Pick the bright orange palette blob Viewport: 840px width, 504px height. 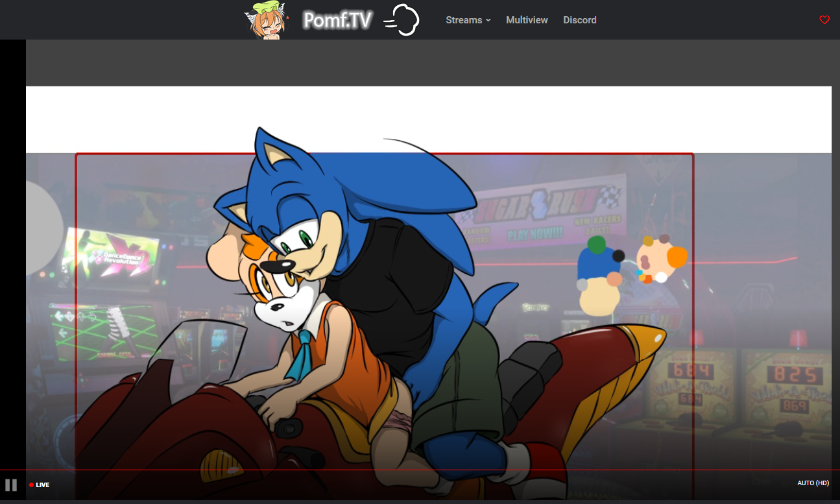point(677,257)
